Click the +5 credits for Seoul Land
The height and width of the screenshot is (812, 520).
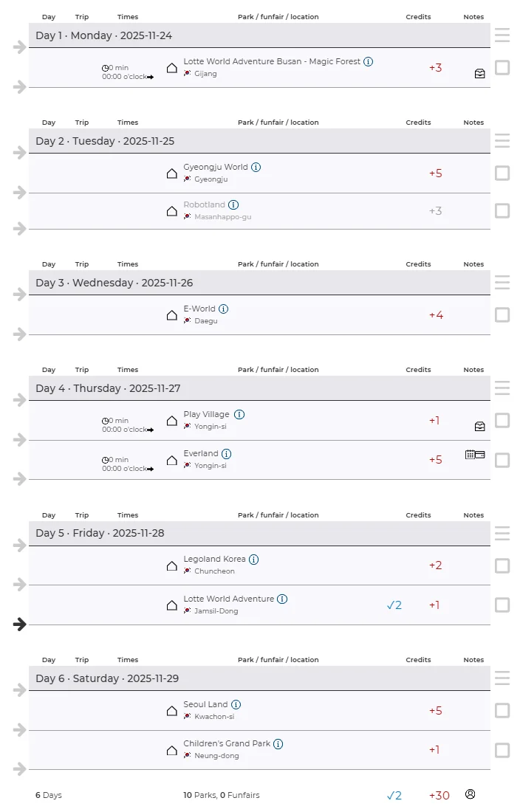coord(436,711)
